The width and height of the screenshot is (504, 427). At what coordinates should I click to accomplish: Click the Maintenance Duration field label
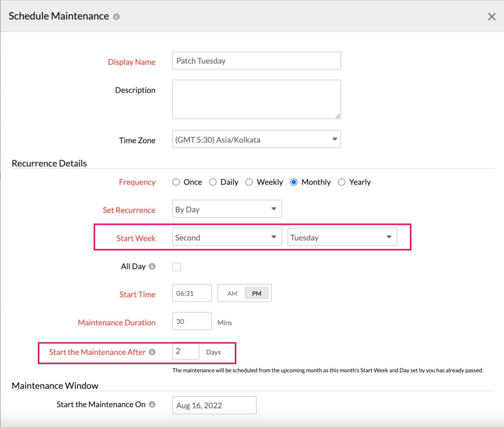point(117,323)
